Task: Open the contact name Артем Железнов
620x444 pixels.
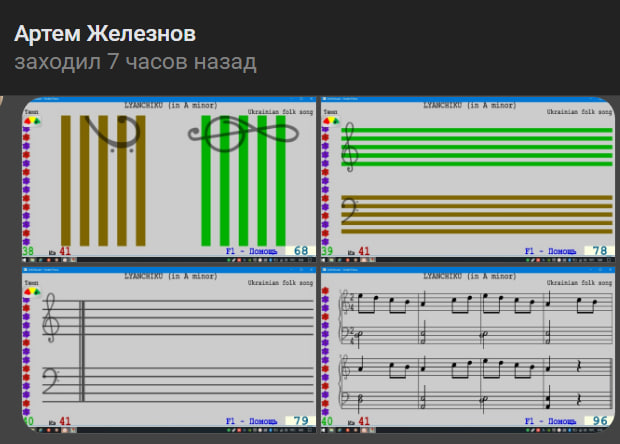Action: tap(105, 34)
